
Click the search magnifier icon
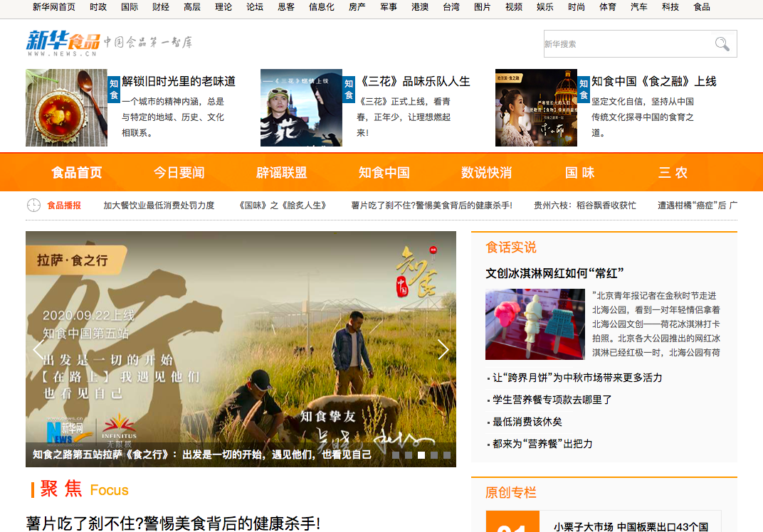[x=722, y=44]
